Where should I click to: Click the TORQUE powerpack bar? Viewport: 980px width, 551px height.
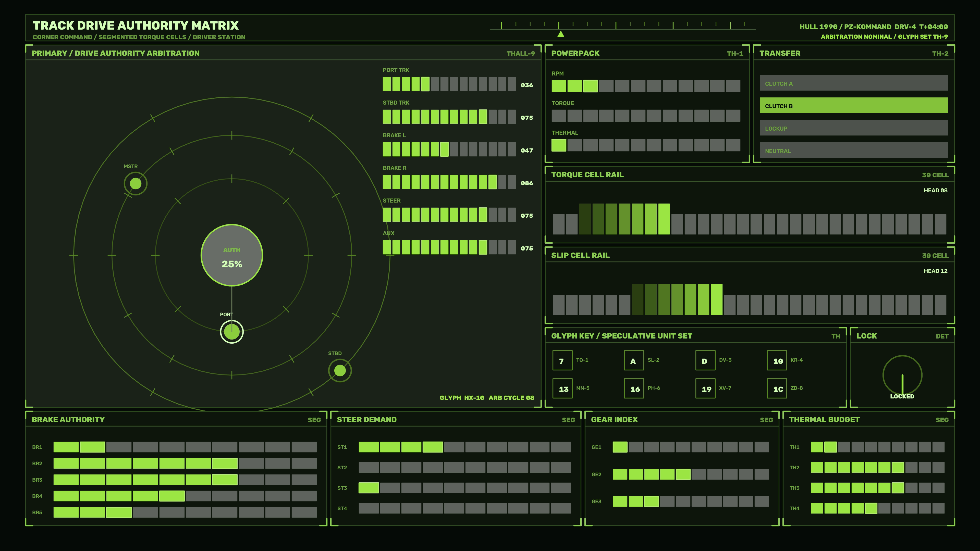646,116
